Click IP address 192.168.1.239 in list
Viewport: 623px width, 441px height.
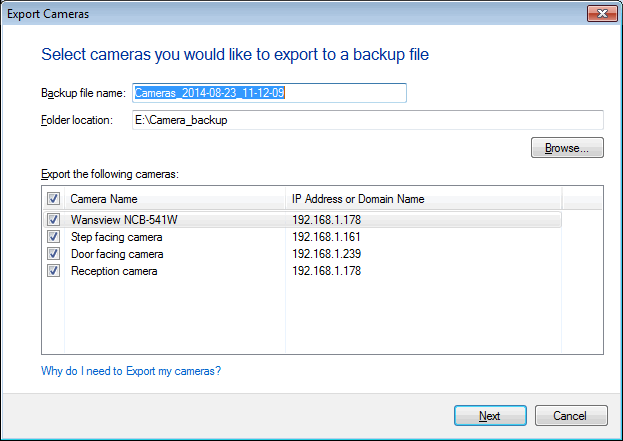tap(326, 254)
